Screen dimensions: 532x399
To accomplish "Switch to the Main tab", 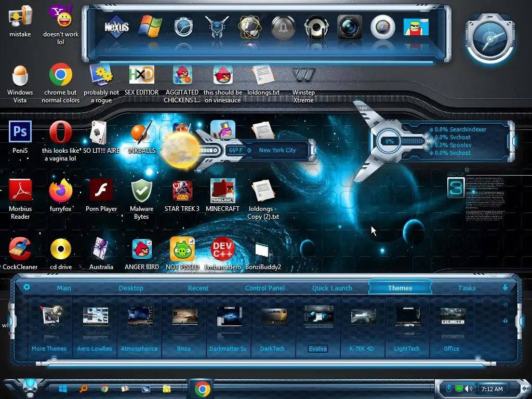I will (64, 288).
